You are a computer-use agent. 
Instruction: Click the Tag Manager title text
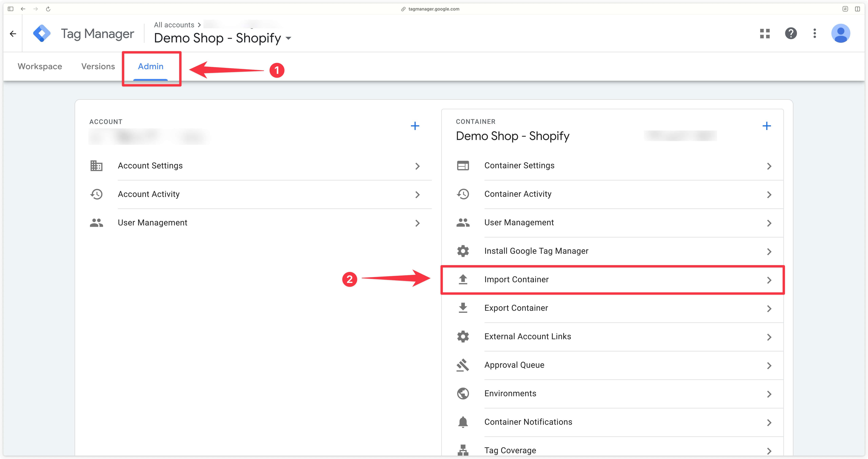97,34
